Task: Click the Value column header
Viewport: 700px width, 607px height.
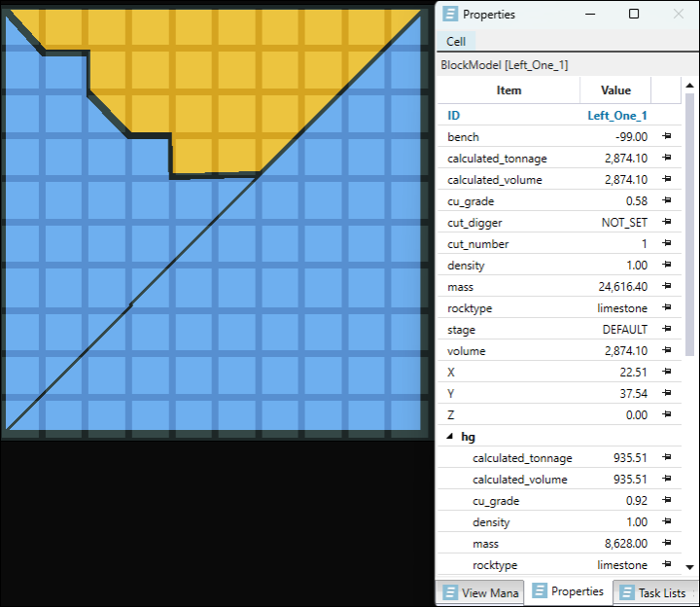Action: coord(615,90)
